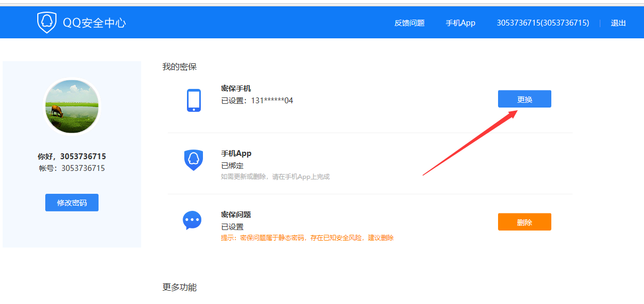Click the account name 3053736715(3053736715) in header
644x304 pixels.
[x=543, y=23]
